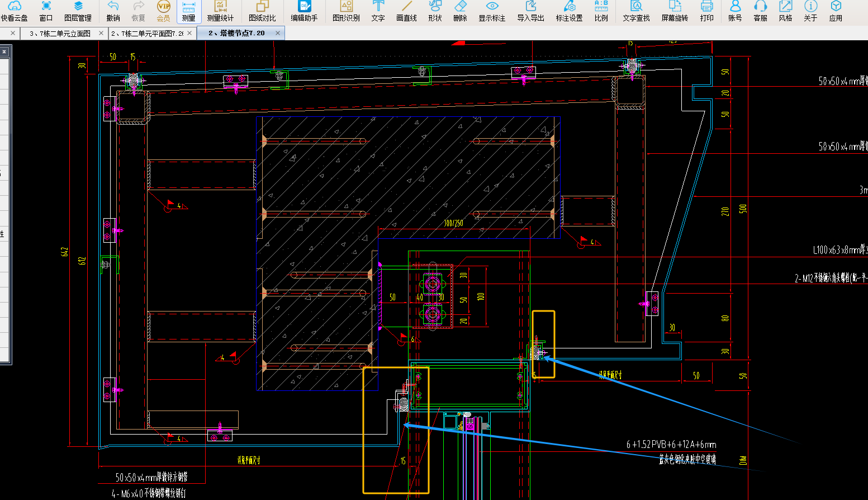Click glass note 6+1.52PVB+6+12A+6mm
This screenshot has width=868, height=500.
671,445
